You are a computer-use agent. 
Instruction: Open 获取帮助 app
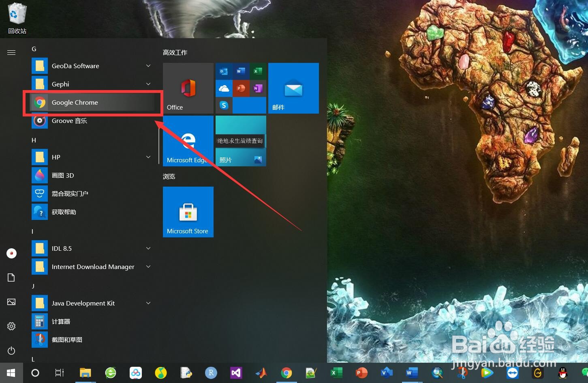[92, 212]
